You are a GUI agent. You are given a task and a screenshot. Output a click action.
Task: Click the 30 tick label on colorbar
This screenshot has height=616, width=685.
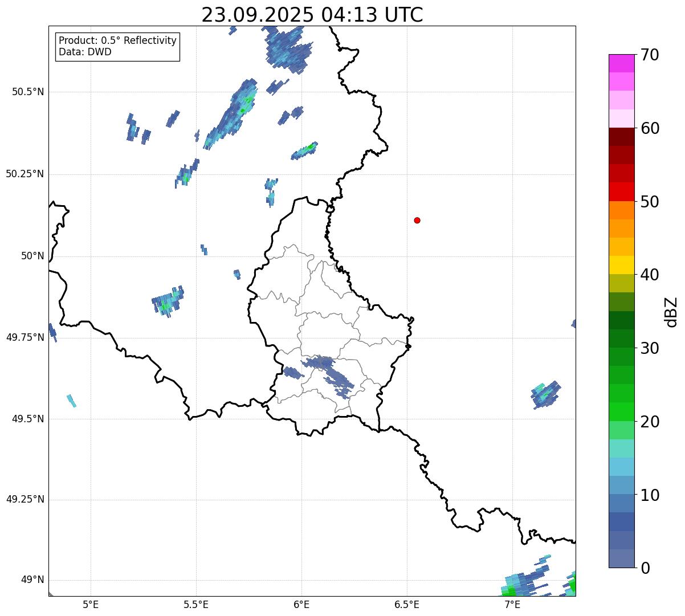coord(650,348)
